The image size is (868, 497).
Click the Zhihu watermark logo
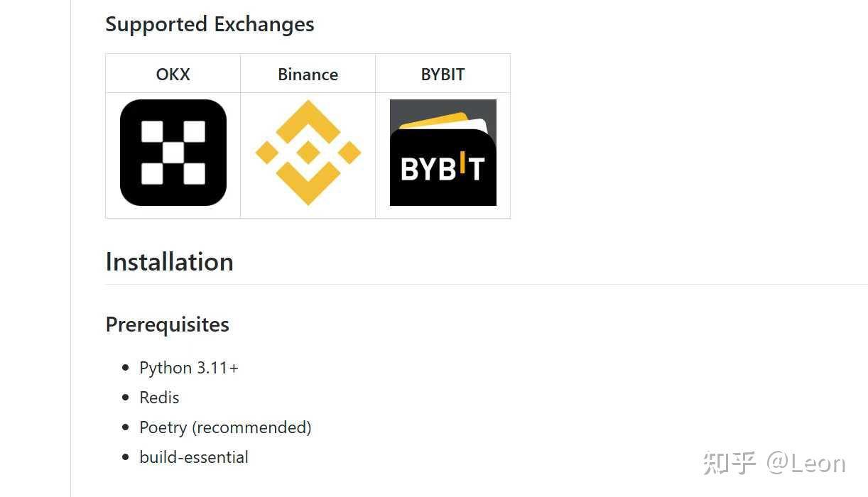[729, 464]
